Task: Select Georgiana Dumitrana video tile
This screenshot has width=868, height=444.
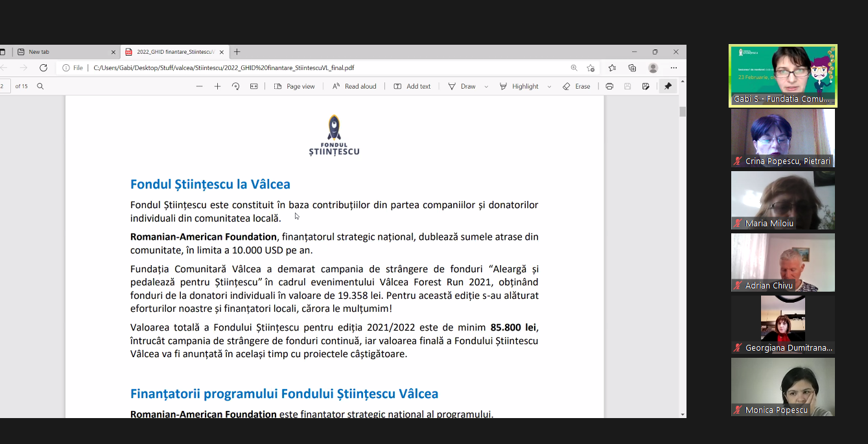Action: tap(783, 325)
